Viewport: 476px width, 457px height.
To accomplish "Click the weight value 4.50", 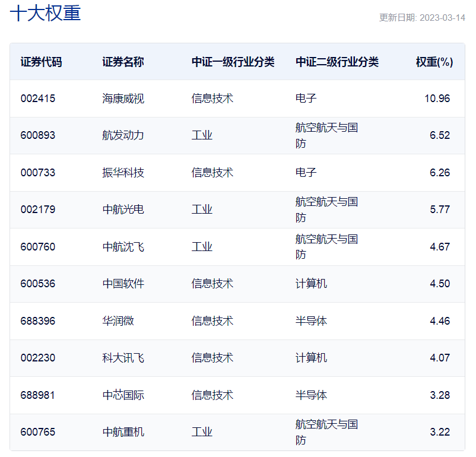I will click(x=440, y=283).
